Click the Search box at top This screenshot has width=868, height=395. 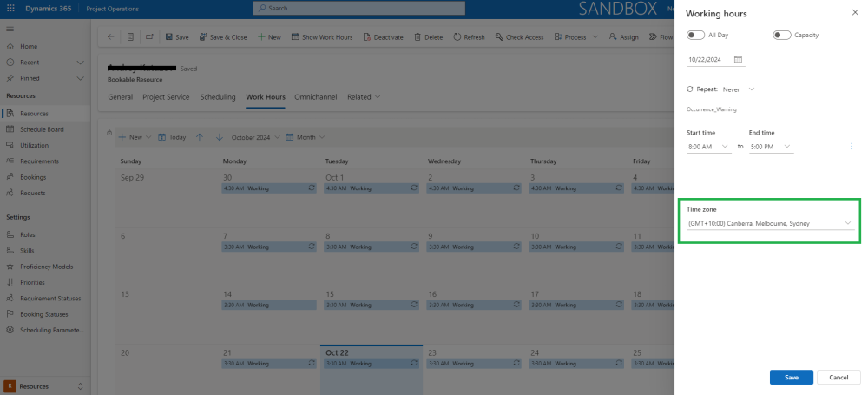pos(359,9)
